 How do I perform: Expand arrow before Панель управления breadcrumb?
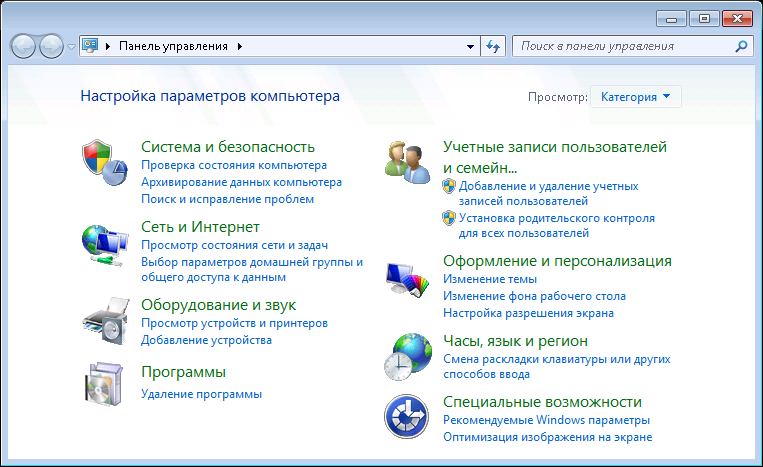coord(108,46)
